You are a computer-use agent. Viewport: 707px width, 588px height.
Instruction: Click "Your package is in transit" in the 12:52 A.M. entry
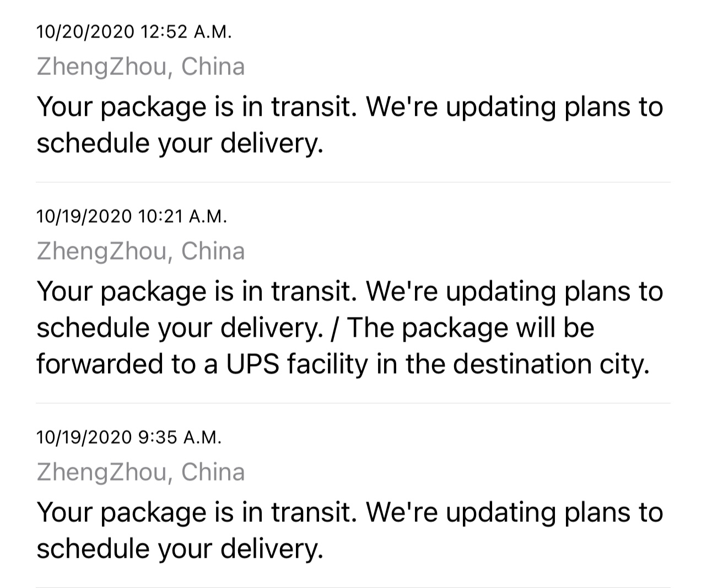194,106
